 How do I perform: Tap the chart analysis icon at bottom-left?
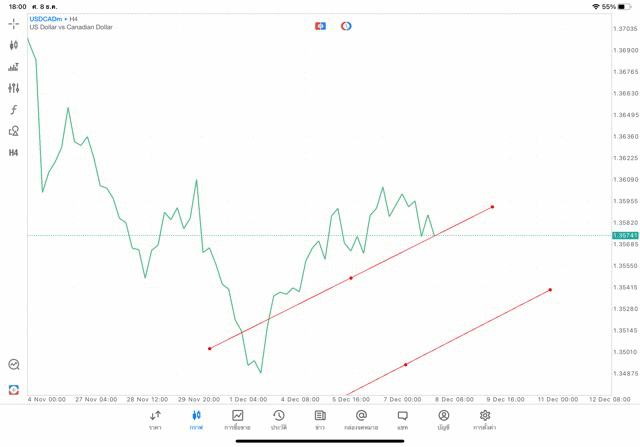(x=14, y=365)
